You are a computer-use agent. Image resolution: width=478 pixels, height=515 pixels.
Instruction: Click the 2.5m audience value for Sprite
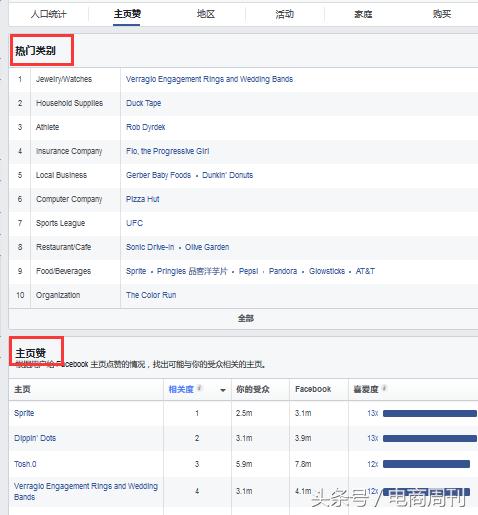244,413
